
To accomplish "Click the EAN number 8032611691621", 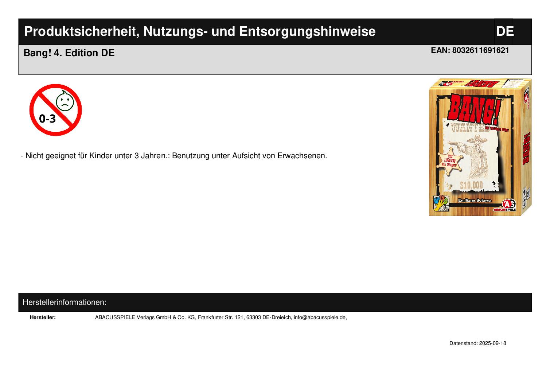I will click(470, 51).
